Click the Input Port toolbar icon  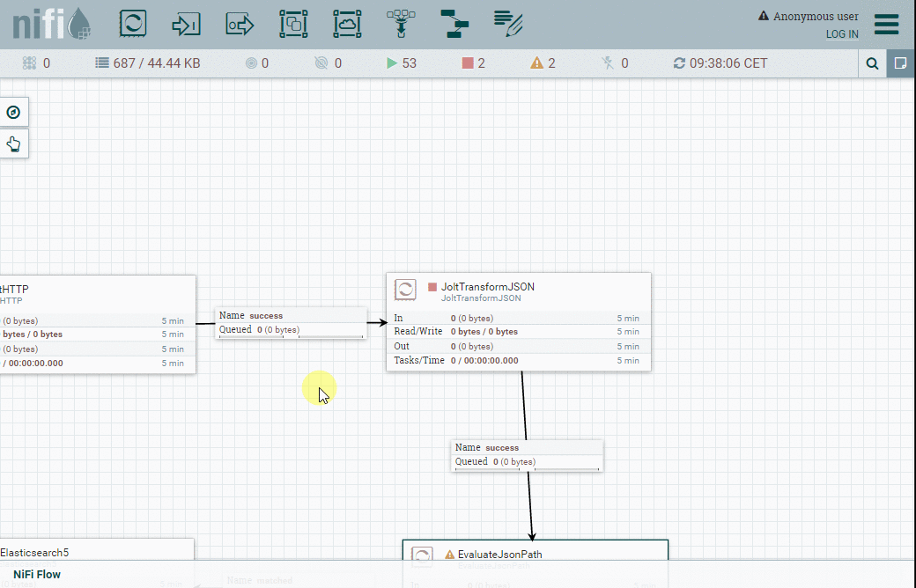(185, 24)
